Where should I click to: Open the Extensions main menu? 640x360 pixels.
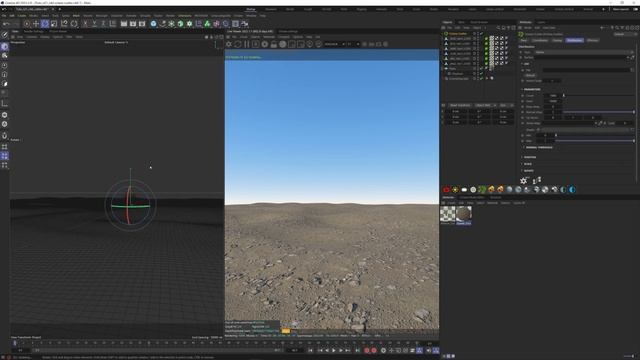184,16
